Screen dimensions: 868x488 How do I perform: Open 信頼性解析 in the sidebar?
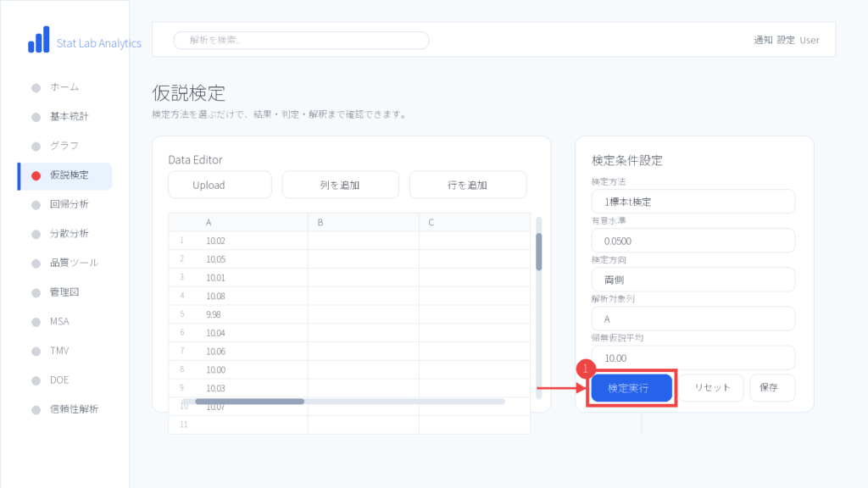(x=64, y=410)
